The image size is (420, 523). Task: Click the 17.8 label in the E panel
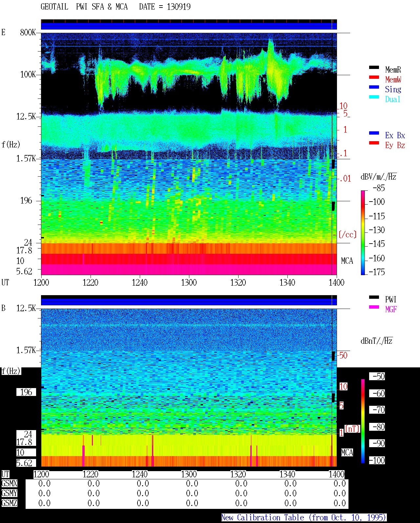(24, 251)
